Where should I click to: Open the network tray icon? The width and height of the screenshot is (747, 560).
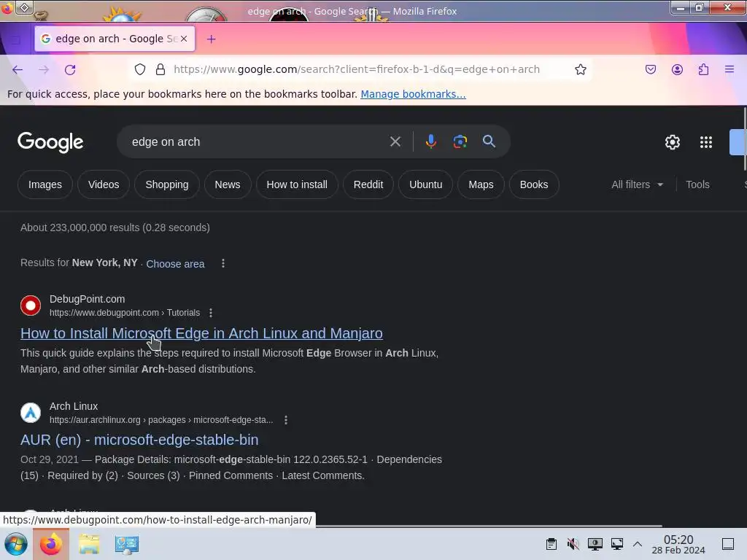point(617,544)
